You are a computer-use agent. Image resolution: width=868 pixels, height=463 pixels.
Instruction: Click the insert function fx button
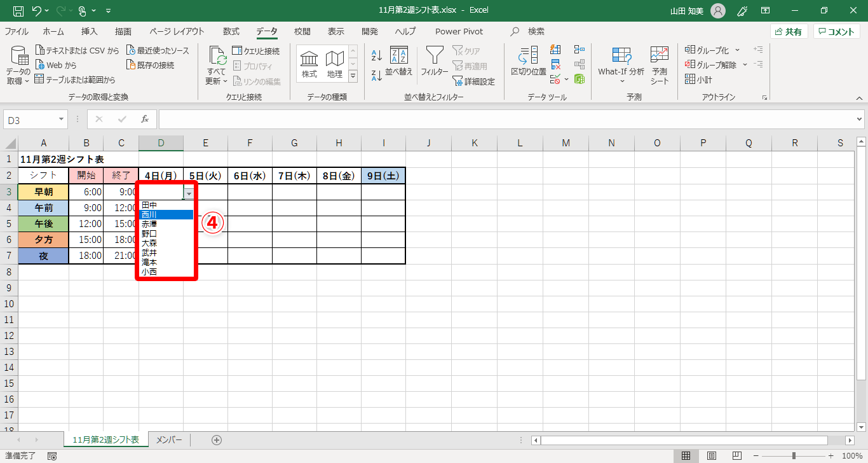tap(145, 120)
